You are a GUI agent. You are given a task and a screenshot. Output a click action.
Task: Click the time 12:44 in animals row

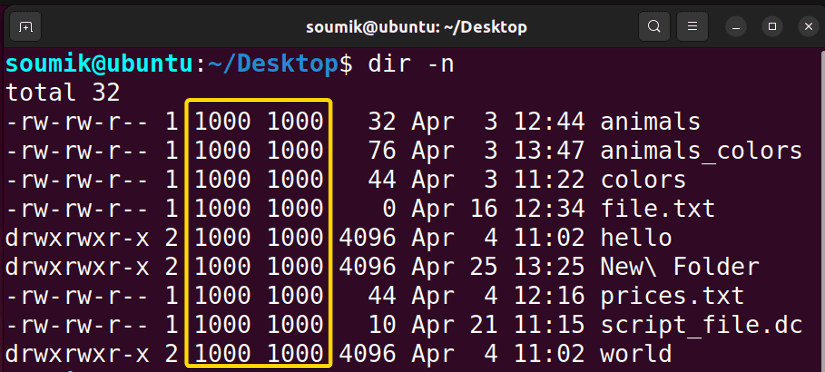point(549,122)
